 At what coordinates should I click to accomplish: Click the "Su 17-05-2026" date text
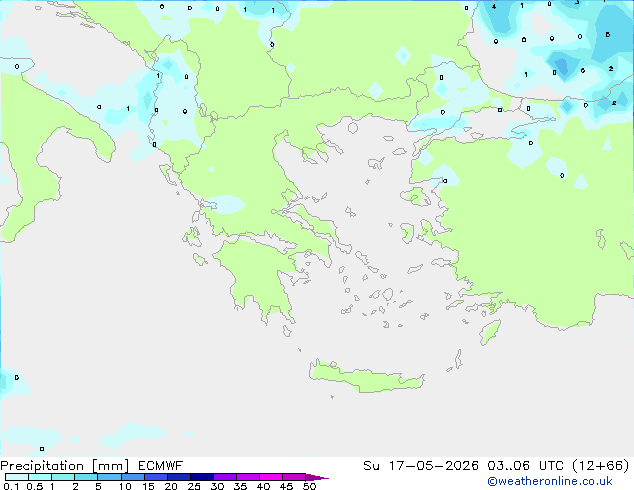point(421,466)
